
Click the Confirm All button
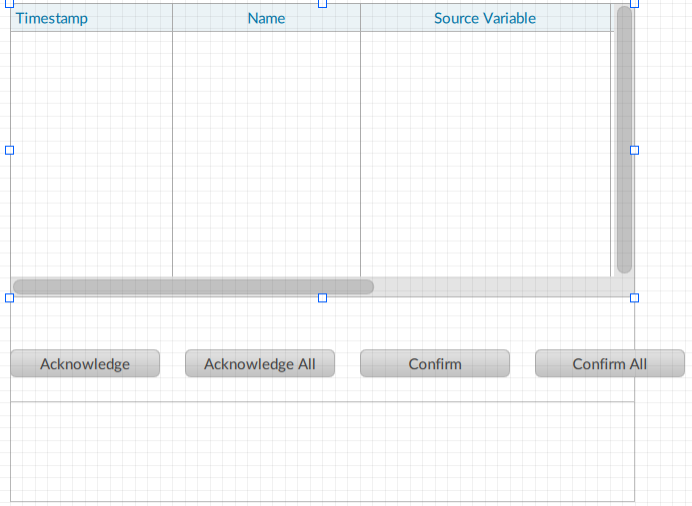[x=609, y=364]
